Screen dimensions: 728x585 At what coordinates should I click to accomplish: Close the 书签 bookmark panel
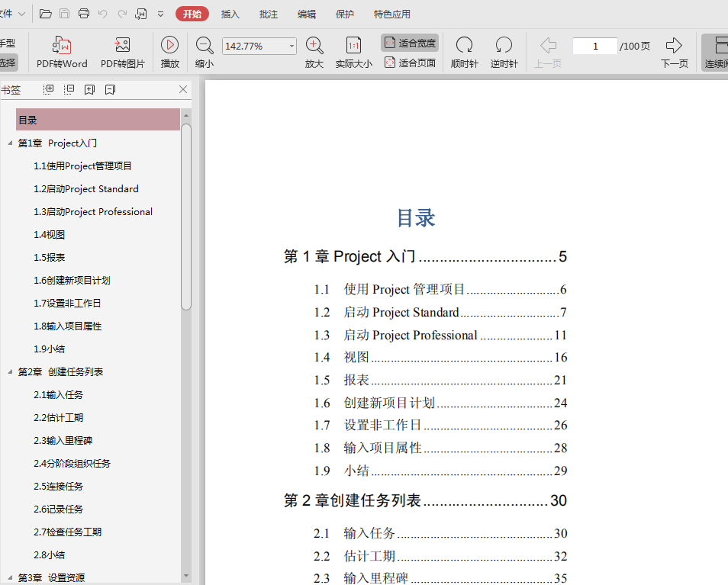183,89
